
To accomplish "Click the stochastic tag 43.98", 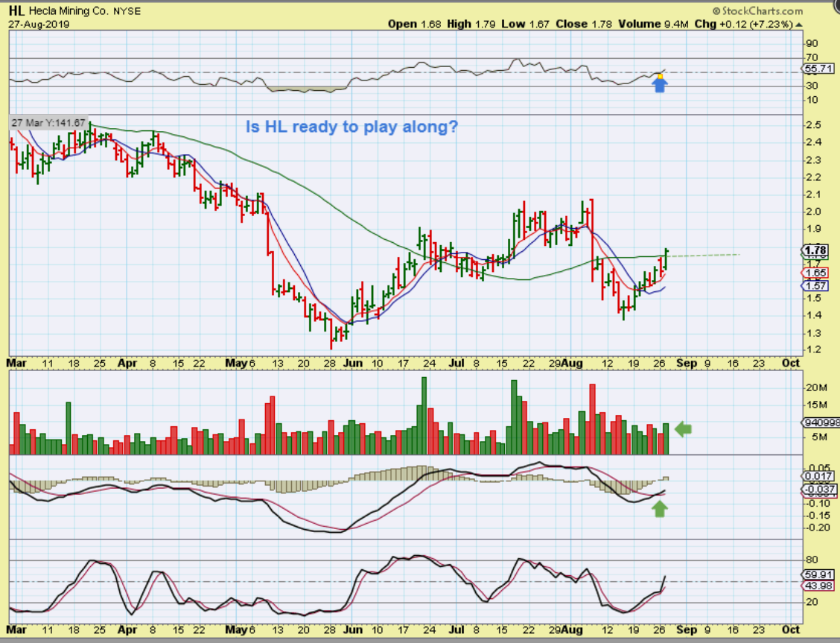I will pyautogui.click(x=818, y=586).
